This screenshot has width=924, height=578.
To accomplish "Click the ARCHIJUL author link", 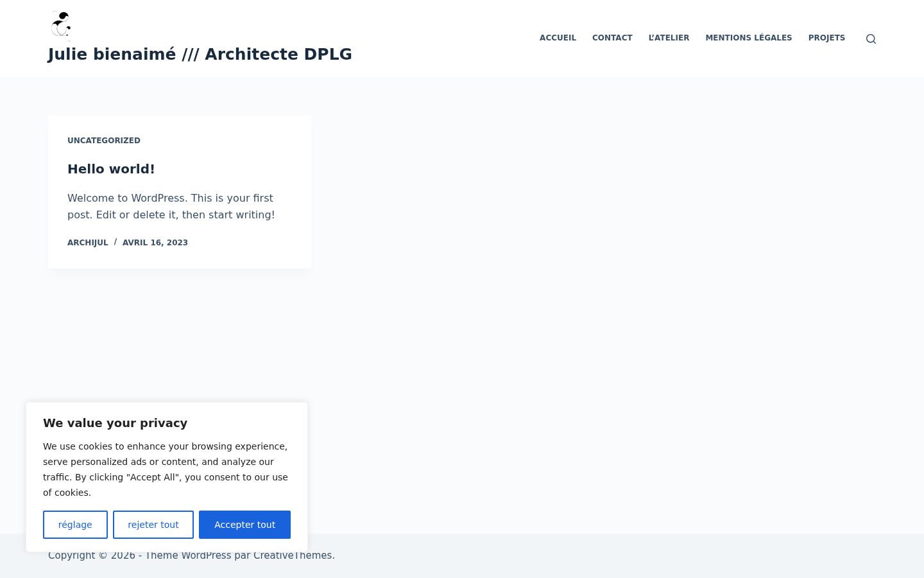I will (88, 243).
